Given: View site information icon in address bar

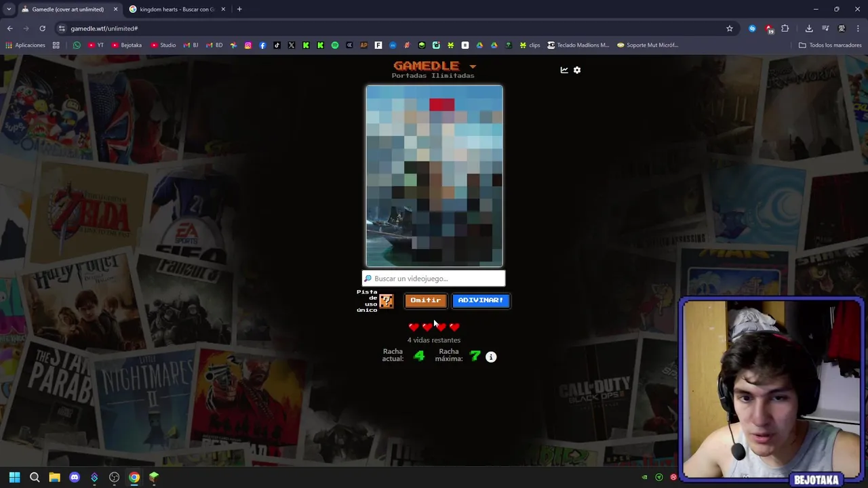Looking at the screenshot, I should click(62, 28).
